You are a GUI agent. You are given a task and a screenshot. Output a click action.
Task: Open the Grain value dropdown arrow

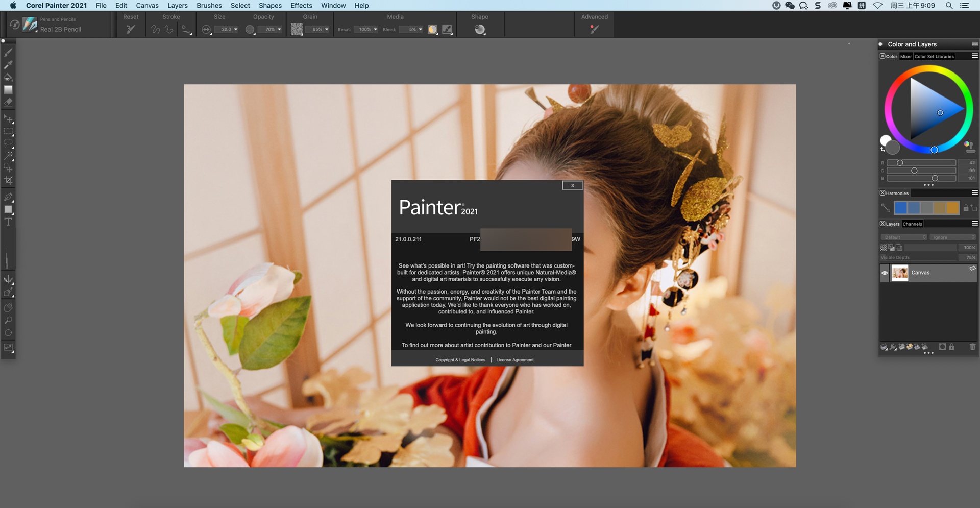click(327, 29)
